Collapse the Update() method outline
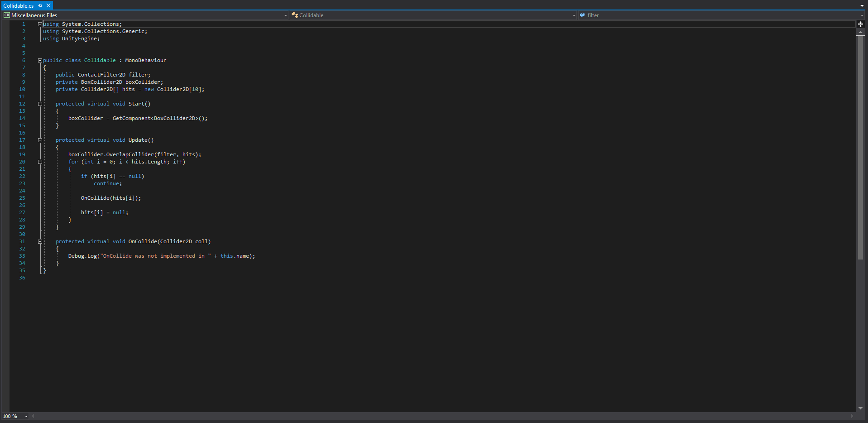868x423 pixels. (40, 140)
